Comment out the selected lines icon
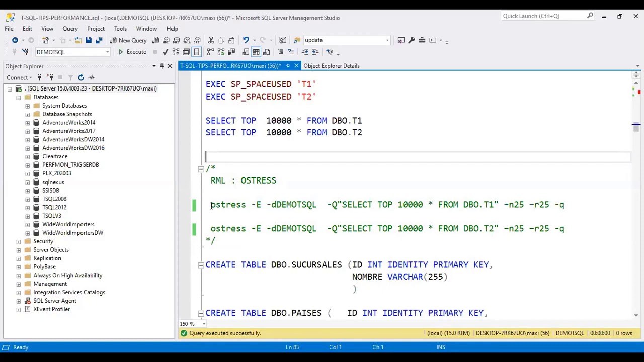644x362 pixels. click(x=281, y=52)
